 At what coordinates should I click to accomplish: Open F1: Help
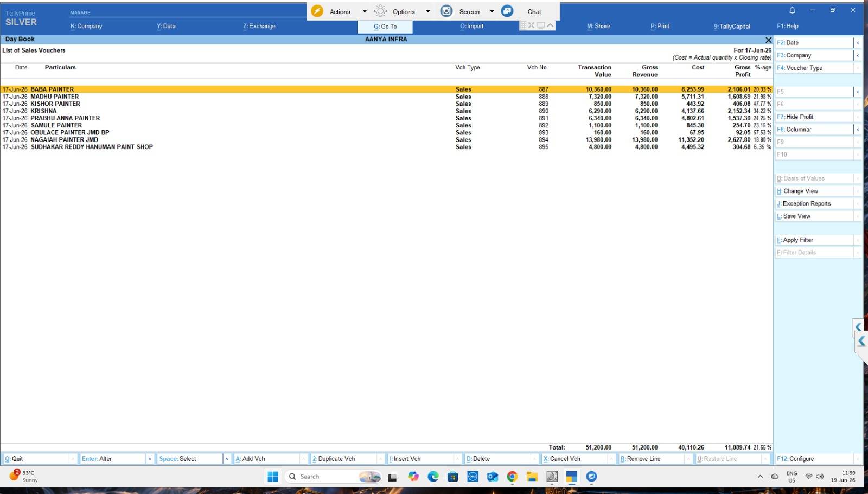coord(788,26)
